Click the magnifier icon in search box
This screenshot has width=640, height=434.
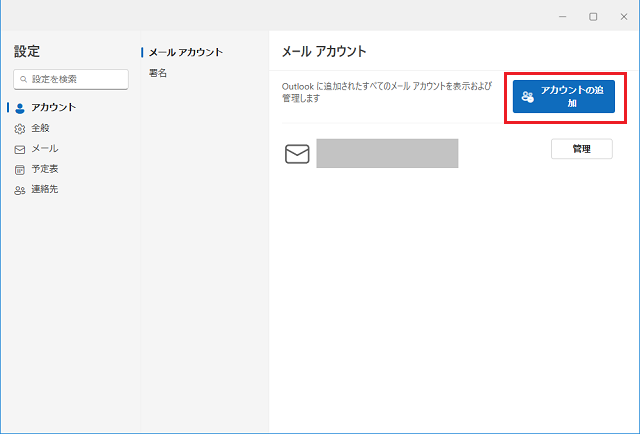tap(24, 79)
